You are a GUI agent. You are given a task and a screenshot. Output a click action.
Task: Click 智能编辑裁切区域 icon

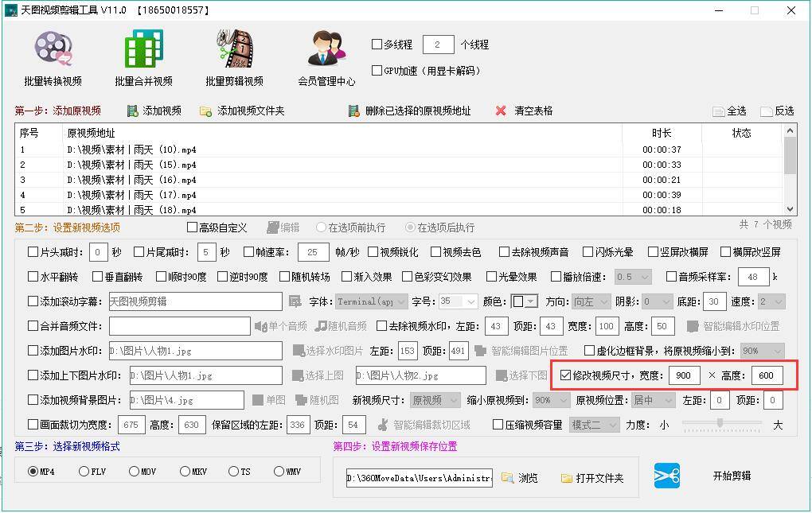tap(383, 425)
